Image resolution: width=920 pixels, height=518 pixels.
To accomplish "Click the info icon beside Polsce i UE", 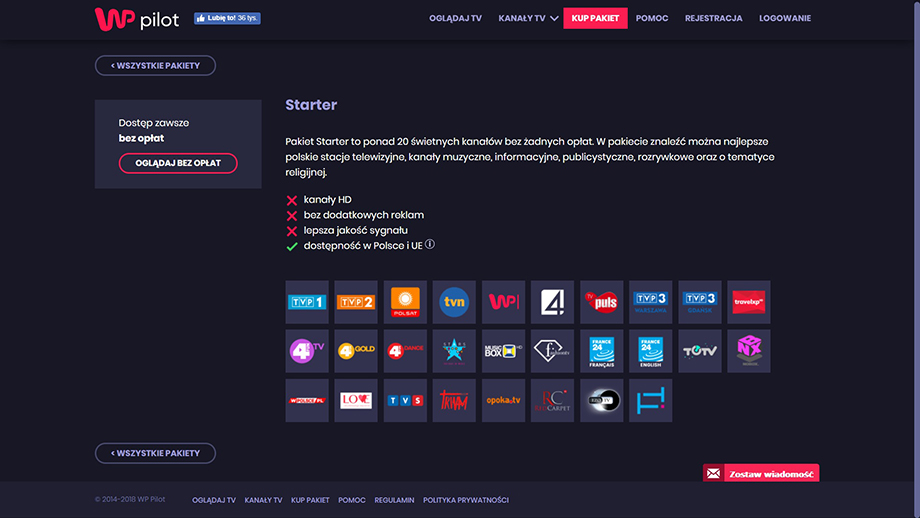I will [x=430, y=245].
